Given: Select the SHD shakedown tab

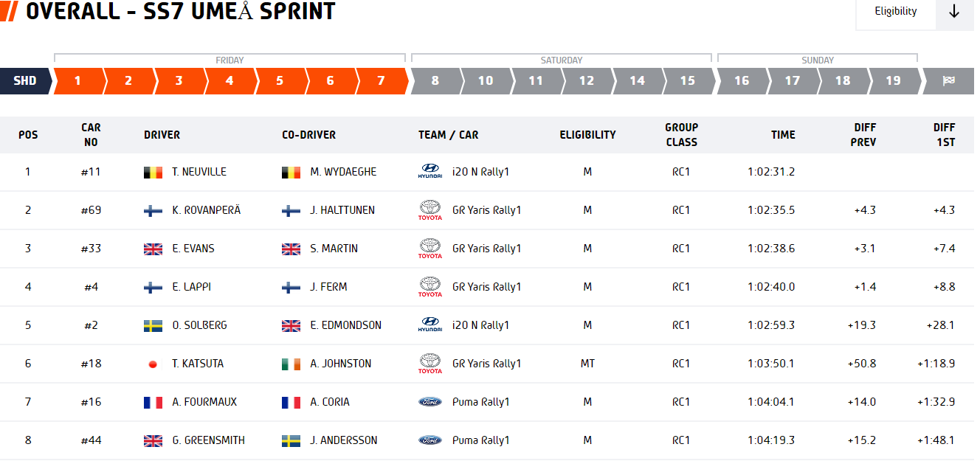Looking at the screenshot, I should click(25, 81).
